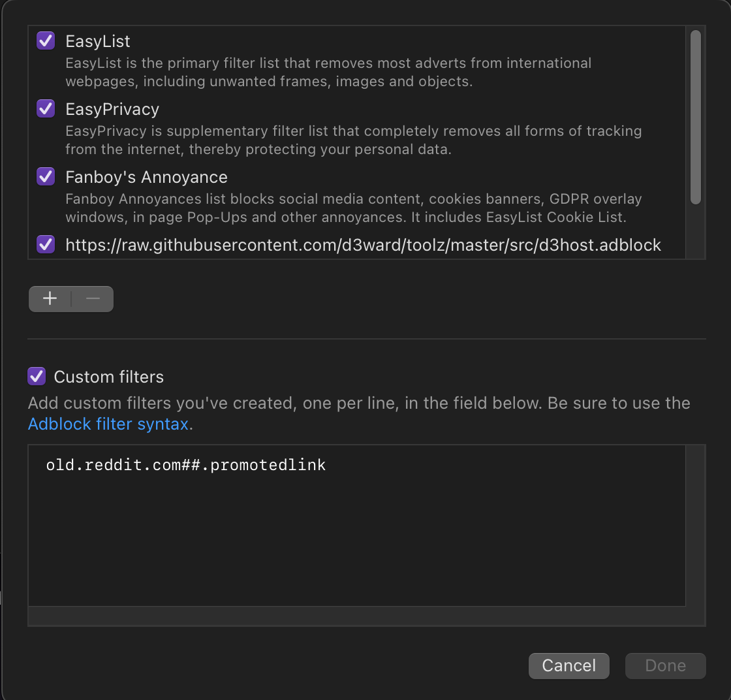The image size is (731, 700).
Task: Disable the EasyPrivacy checkbox
Action: 46,108
